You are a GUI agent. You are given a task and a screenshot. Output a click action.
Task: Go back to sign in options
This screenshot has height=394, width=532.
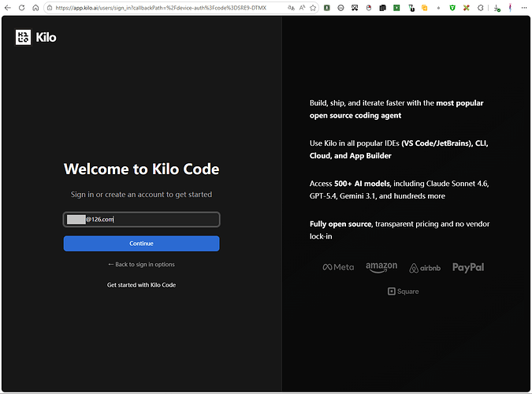(142, 264)
